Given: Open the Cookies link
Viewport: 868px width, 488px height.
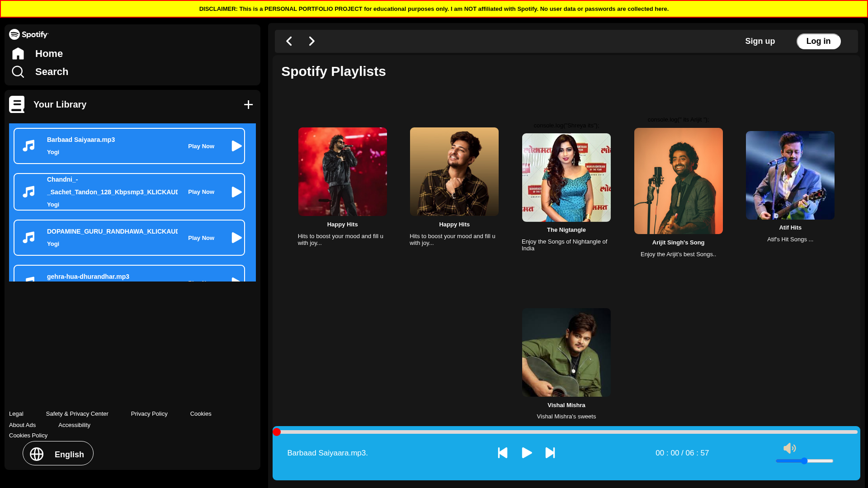Looking at the screenshot, I should tap(201, 414).
